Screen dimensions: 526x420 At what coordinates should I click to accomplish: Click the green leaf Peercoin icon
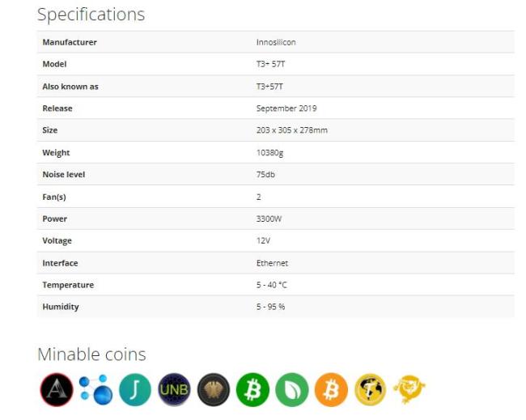(292, 389)
